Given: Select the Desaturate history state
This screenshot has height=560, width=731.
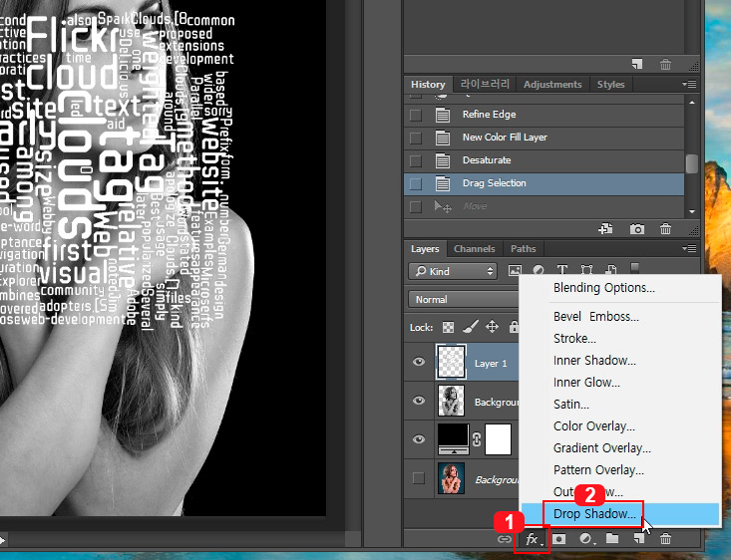Looking at the screenshot, I should coord(545,160).
